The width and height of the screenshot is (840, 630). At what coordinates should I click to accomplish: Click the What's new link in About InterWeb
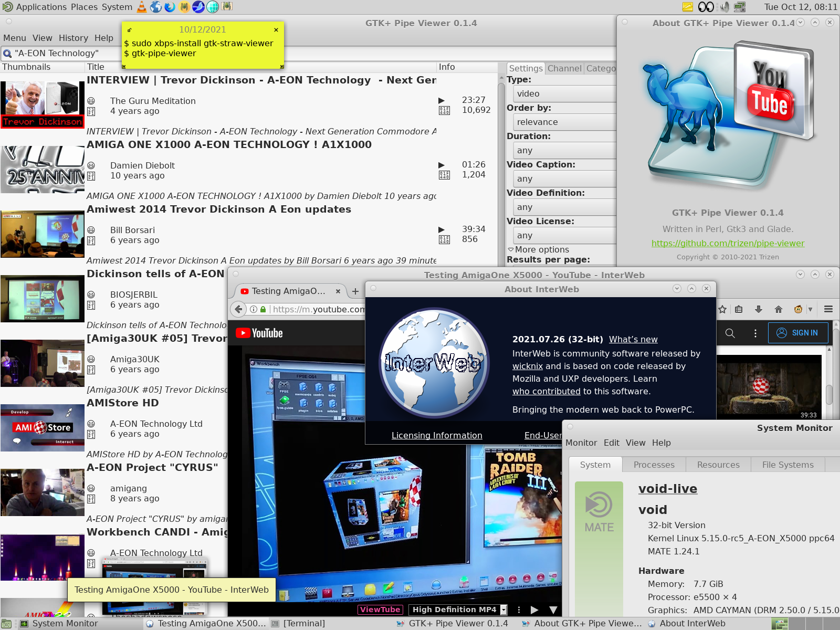click(x=633, y=339)
